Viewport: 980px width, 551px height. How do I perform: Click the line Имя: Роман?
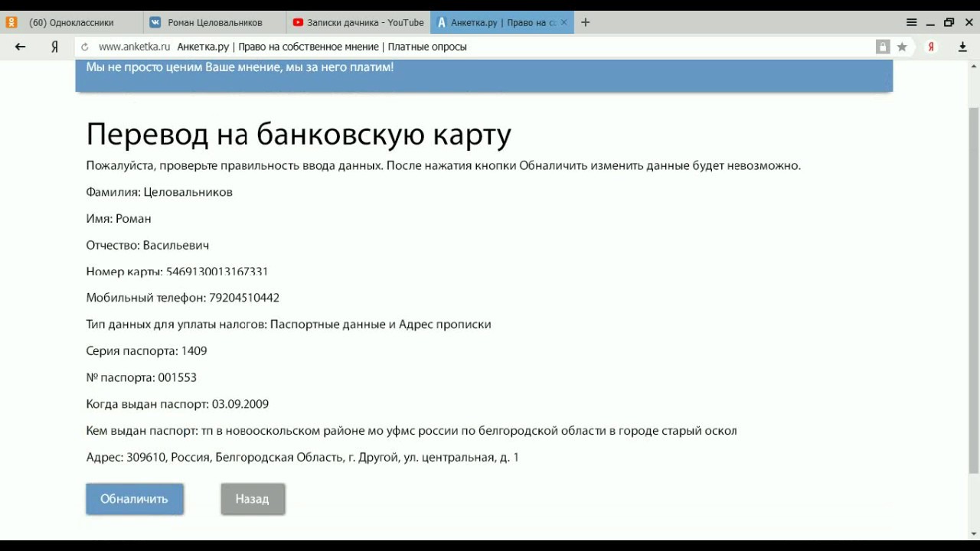pyautogui.click(x=119, y=219)
